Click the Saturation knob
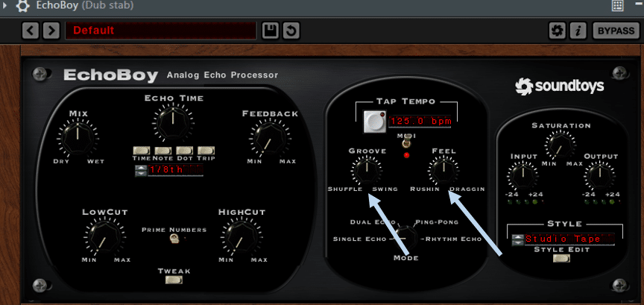644x305 pixels. click(560, 144)
